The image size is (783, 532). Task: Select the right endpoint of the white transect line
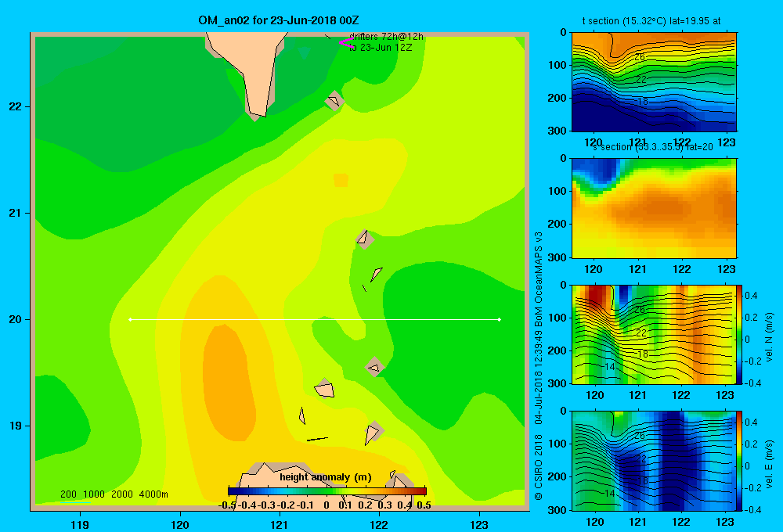(500, 319)
